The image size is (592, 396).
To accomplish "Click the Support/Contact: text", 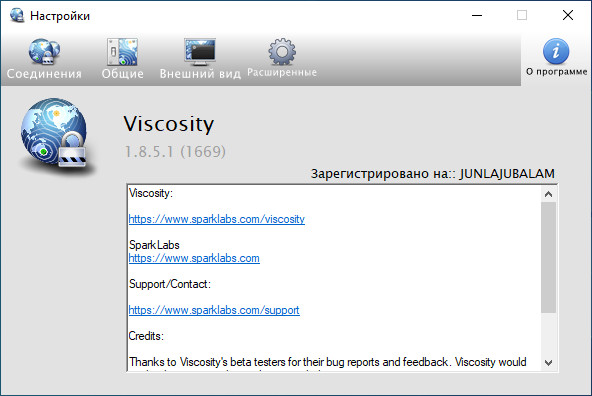I will (x=170, y=284).
